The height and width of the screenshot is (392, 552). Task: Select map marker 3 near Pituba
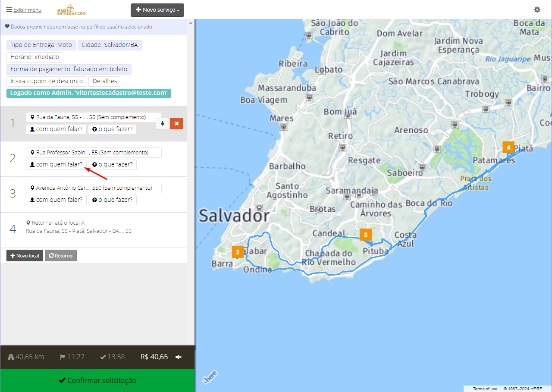[365, 235]
